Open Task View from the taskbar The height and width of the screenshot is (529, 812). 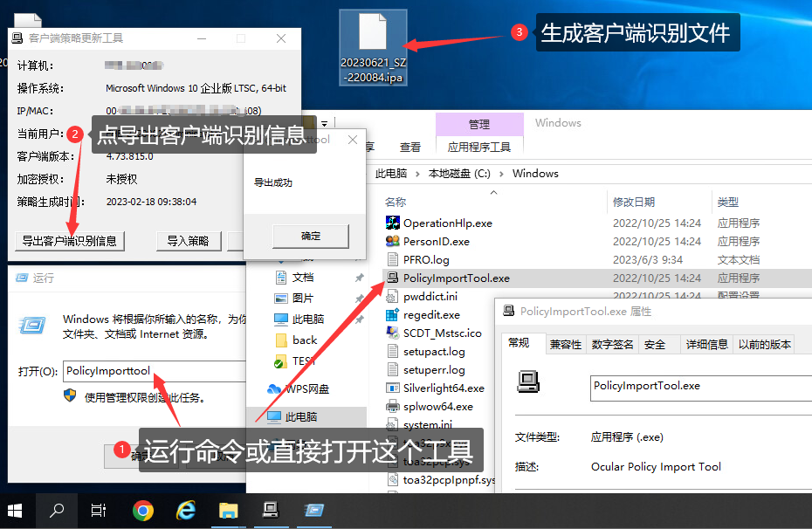point(99,511)
